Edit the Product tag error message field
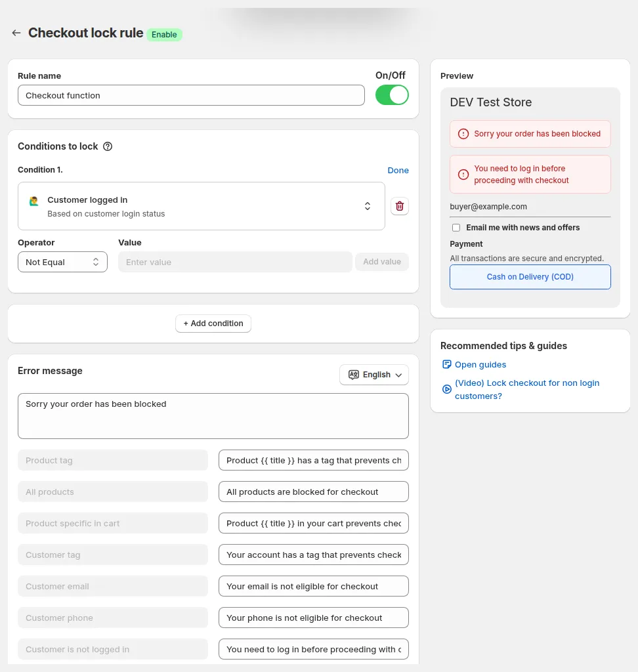 point(314,460)
